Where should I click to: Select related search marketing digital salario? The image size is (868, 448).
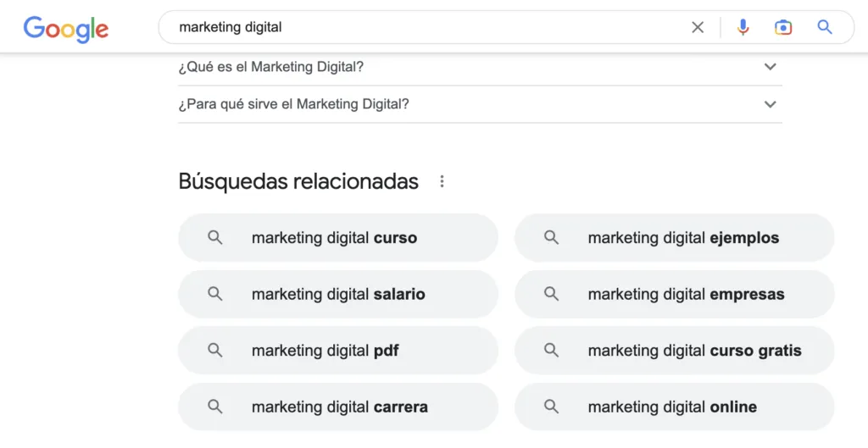pos(337,294)
